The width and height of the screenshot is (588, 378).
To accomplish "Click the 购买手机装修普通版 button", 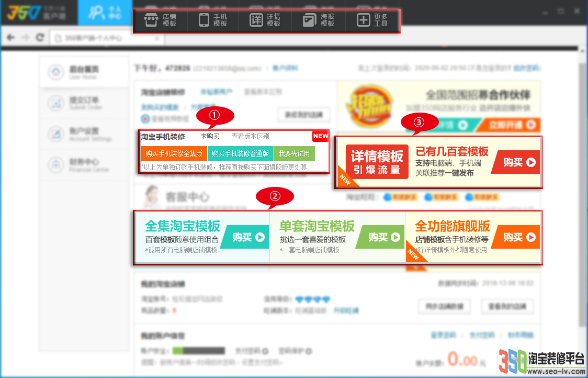I will click(x=240, y=153).
